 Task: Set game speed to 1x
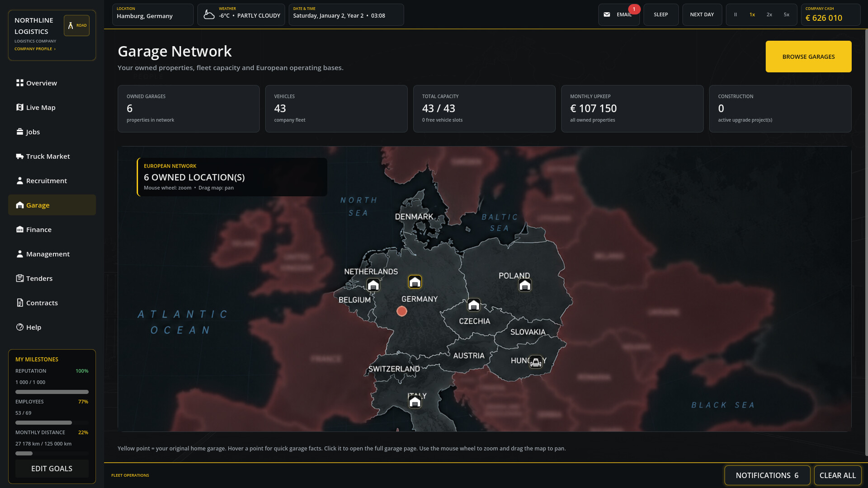(x=752, y=15)
